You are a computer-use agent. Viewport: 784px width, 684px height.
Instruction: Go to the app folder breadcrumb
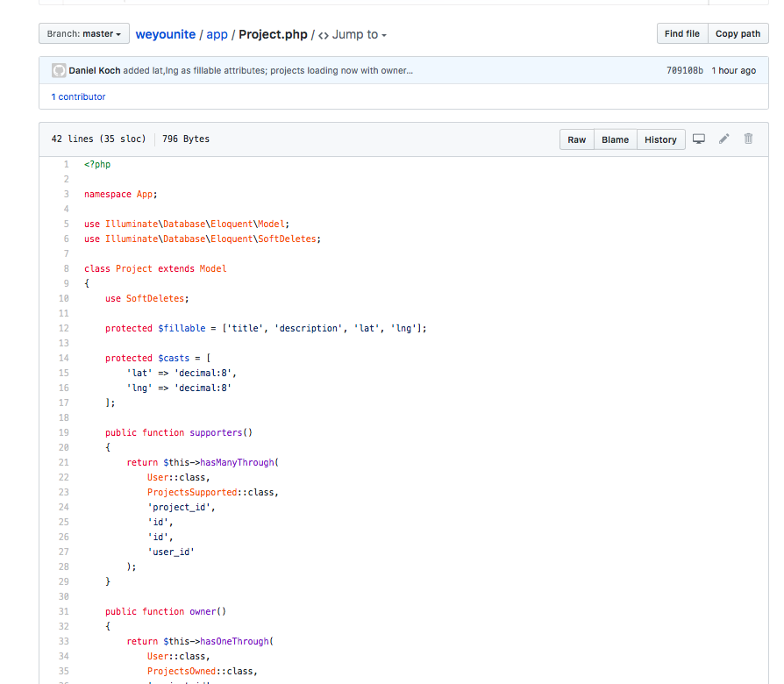click(217, 34)
